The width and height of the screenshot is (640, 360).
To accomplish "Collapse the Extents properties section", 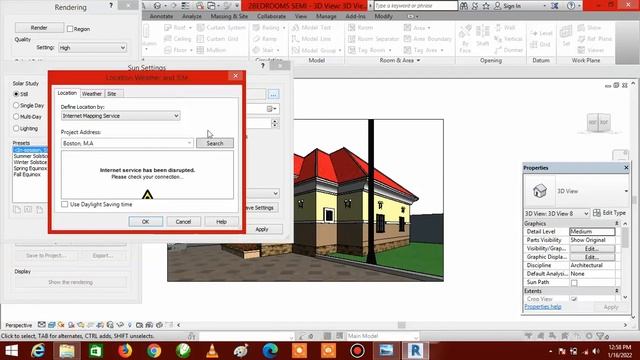I will coord(617,291).
